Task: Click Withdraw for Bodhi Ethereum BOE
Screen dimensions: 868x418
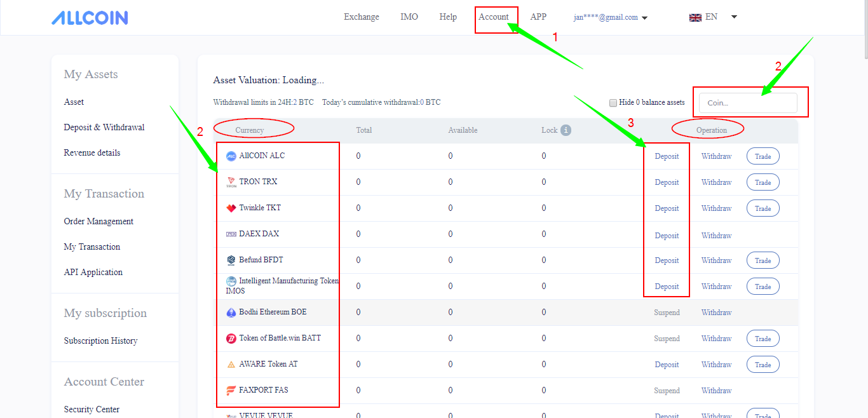Action: click(x=717, y=313)
